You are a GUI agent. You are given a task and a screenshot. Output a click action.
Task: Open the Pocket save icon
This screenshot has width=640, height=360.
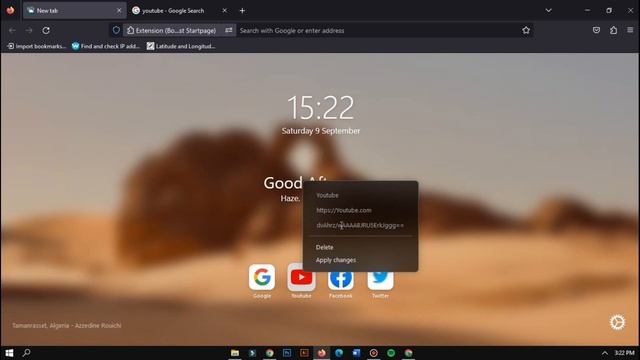click(596, 30)
